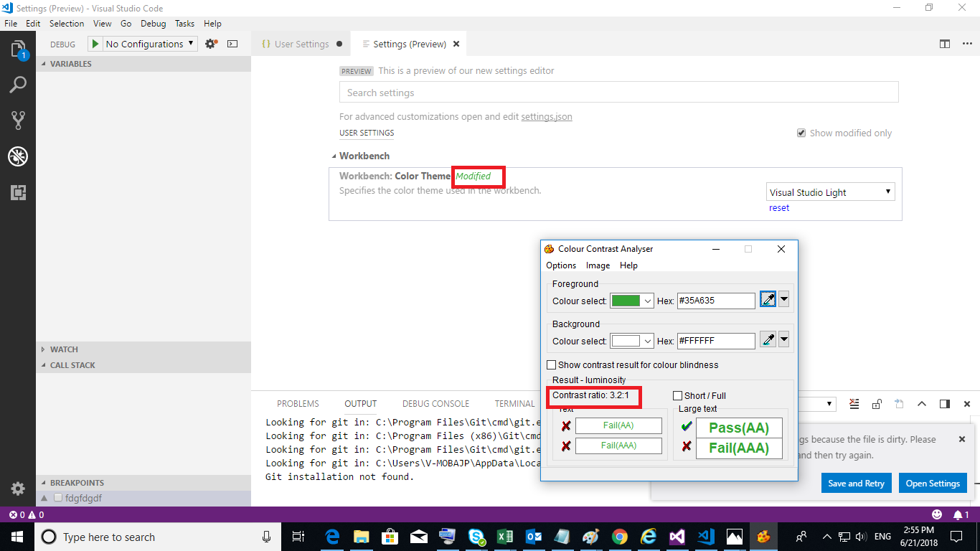Click the Manage gear in activity bar
The height and width of the screenshot is (551, 980).
tap(18, 489)
